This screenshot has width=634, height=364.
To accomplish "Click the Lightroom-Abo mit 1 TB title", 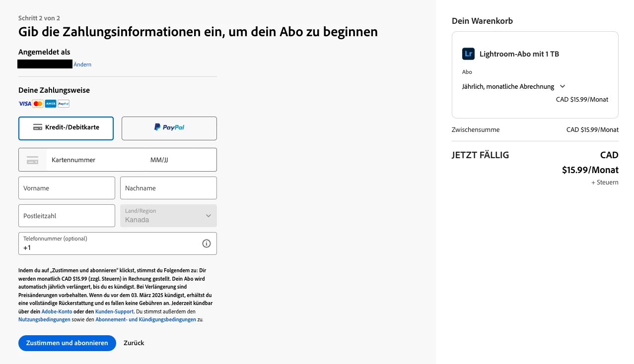I will click(519, 54).
